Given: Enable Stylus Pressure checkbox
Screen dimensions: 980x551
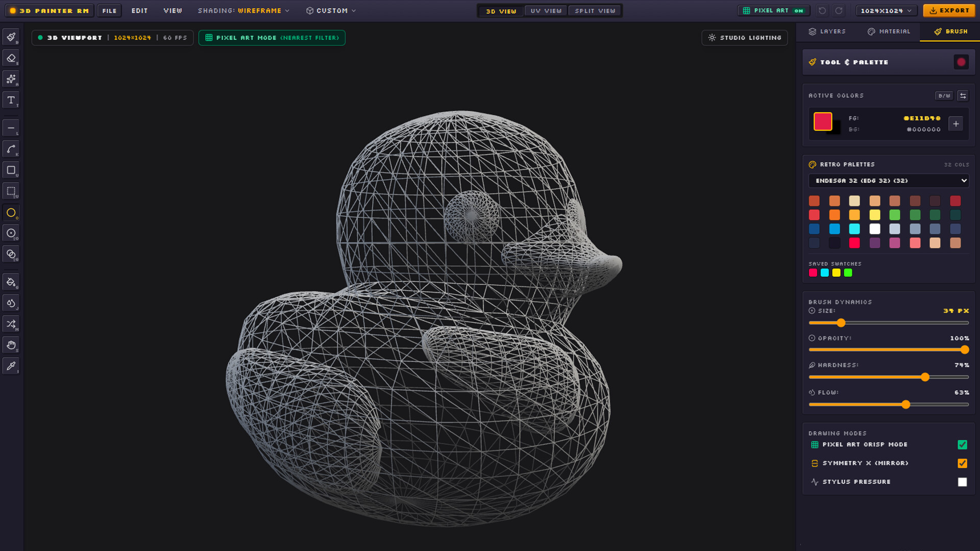Looking at the screenshot, I should click(x=962, y=482).
